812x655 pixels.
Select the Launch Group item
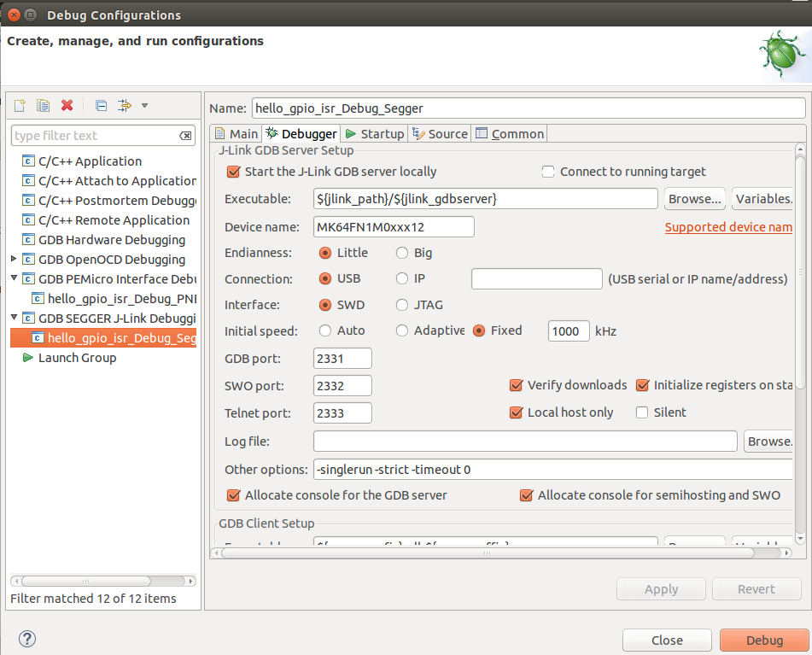tap(69, 358)
